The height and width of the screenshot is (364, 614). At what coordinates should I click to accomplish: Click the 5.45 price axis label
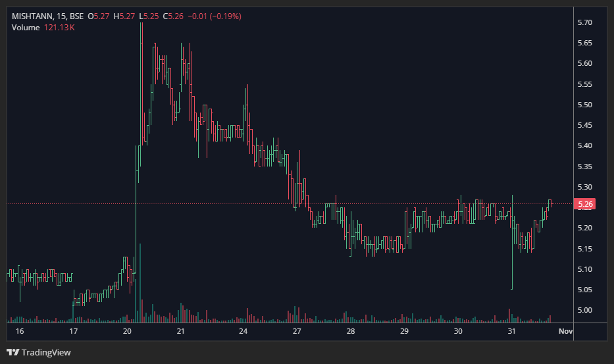tap(584, 125)
